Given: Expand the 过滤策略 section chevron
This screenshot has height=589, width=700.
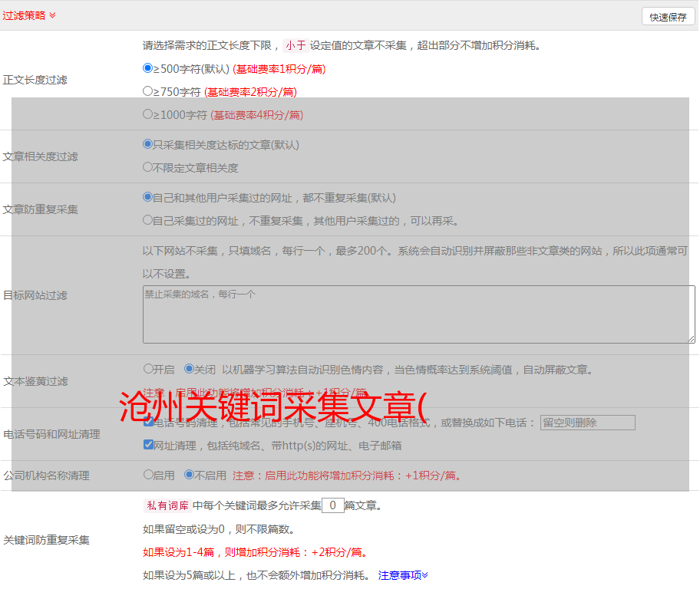Looking at the screenshot, I should pyautogui.click(x=52, y=15).
